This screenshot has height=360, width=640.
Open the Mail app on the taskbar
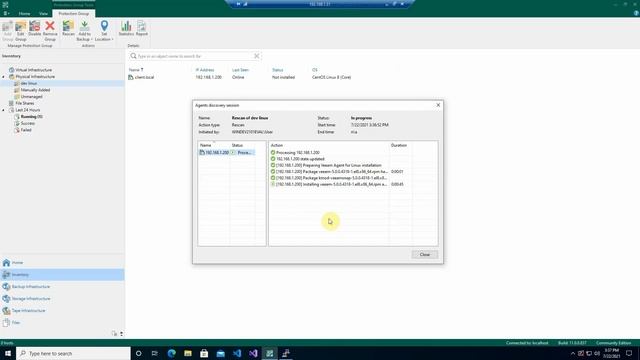(220, 353)
